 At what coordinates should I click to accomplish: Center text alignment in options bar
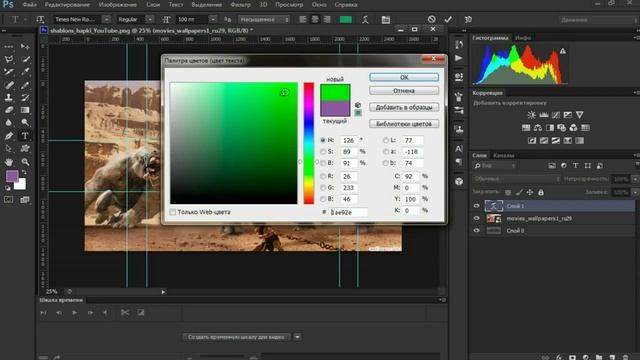(x=315, y=19)
